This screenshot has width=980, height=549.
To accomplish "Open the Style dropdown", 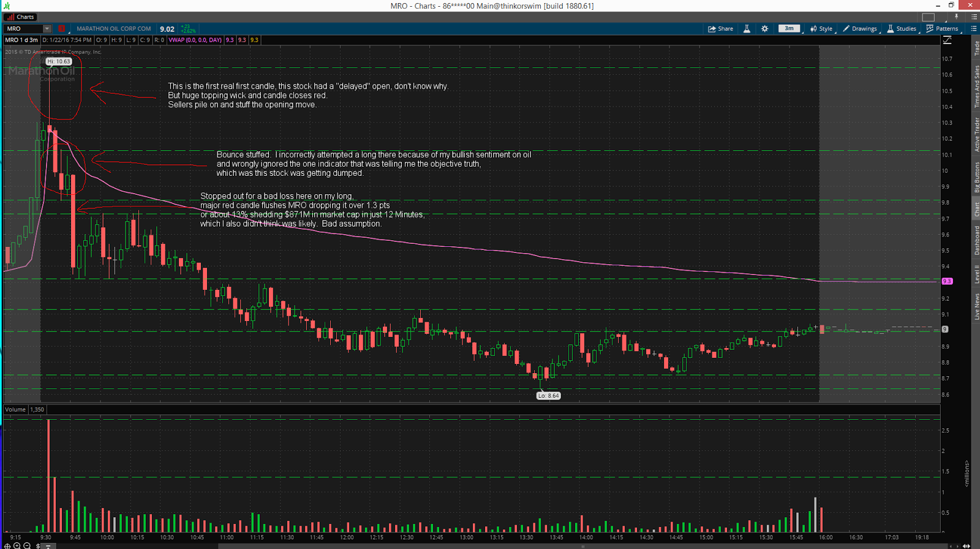I will click(821, 29).
